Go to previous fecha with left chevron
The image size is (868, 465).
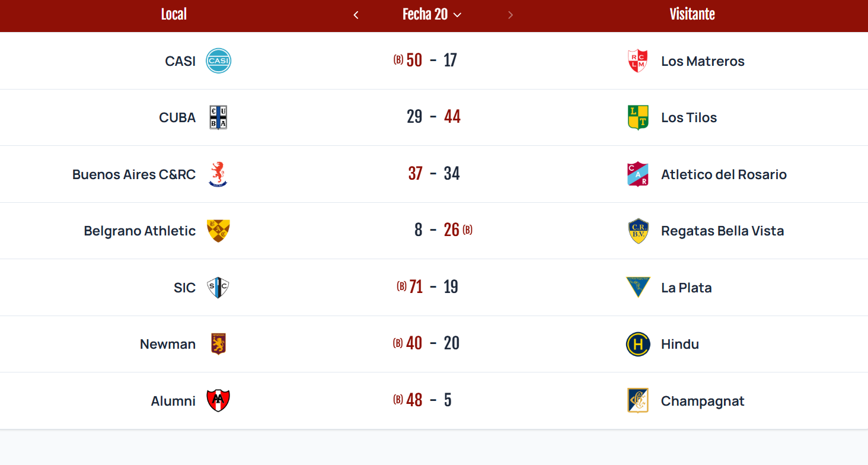pos(356,15)
